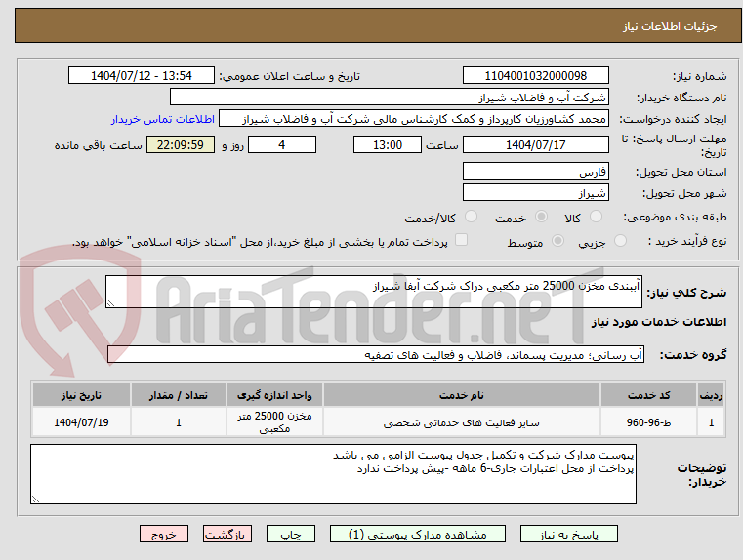This screenshot has width=743, height=560.
Task: Click the announcement date field 1404/07/12 - 13:54
Action: click(142, 76)
